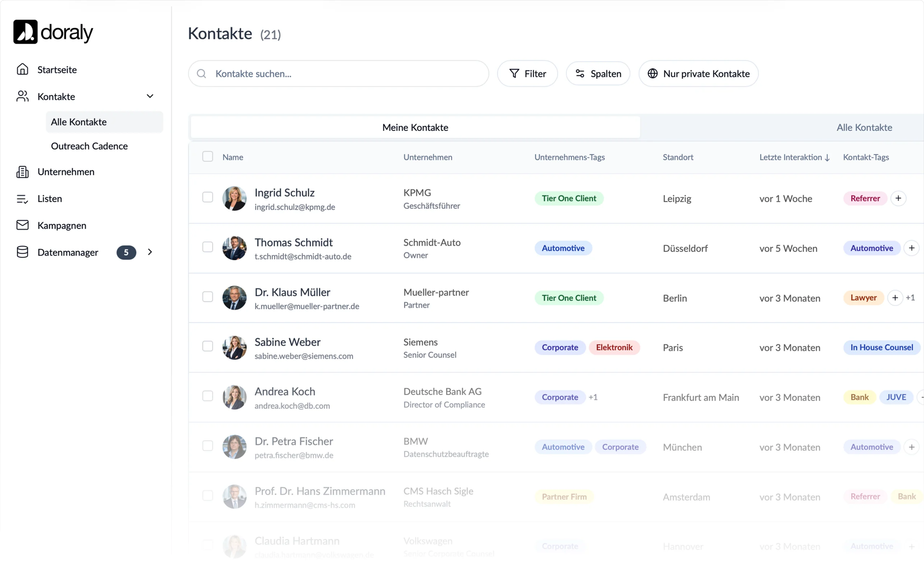Toggle Nur private Kontakte
Viewport: 924px width, 570px height.
click(x=698, y=74)
